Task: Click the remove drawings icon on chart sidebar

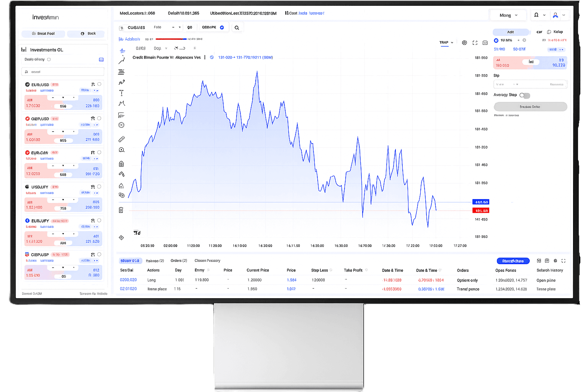Action: coord(121,210)
